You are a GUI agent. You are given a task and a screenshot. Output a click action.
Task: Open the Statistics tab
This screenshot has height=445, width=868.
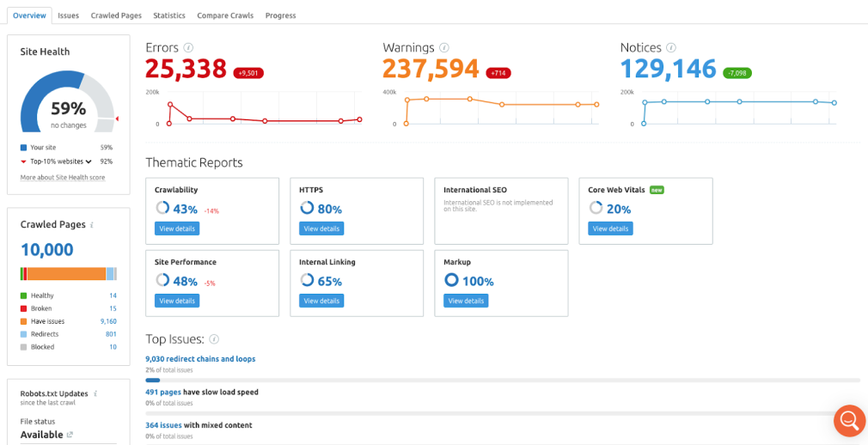coord(169,15)
